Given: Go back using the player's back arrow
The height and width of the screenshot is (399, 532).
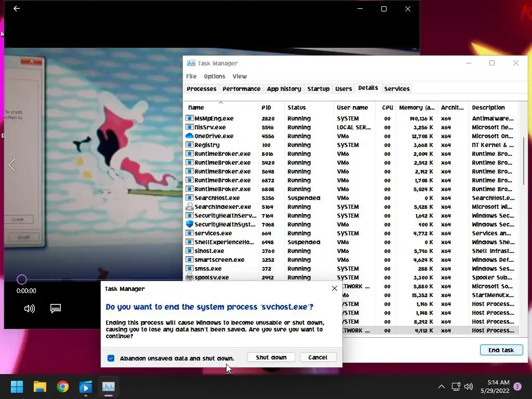Looking at the screenshot, I should (x=17, y=8).
